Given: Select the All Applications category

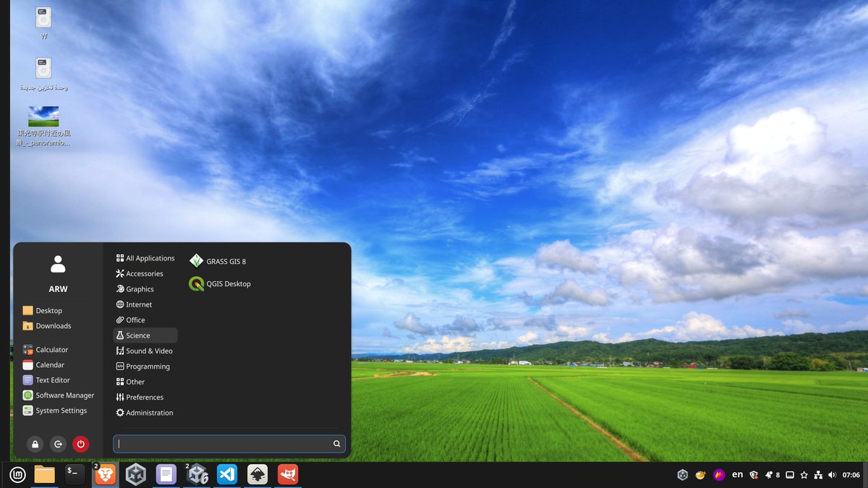Looking at the screenshot, I should pyautogui.click(x=145, y=258).
